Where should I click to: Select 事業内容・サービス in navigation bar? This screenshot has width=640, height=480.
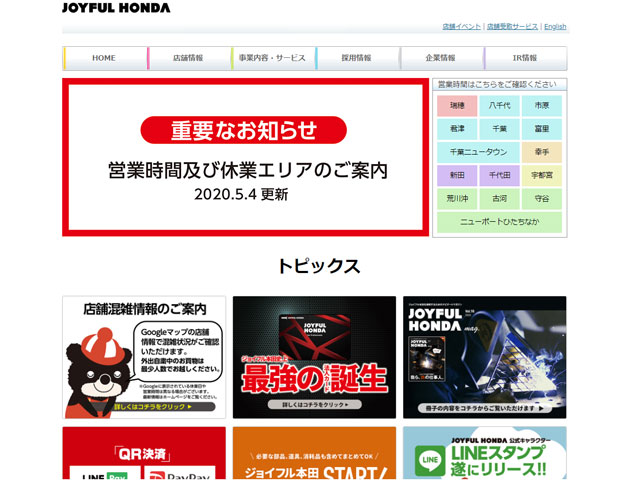(273, 58)
